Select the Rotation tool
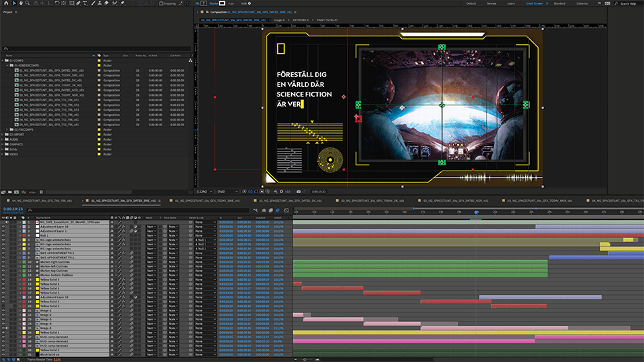644x362 pixels. tap(57, 3)
